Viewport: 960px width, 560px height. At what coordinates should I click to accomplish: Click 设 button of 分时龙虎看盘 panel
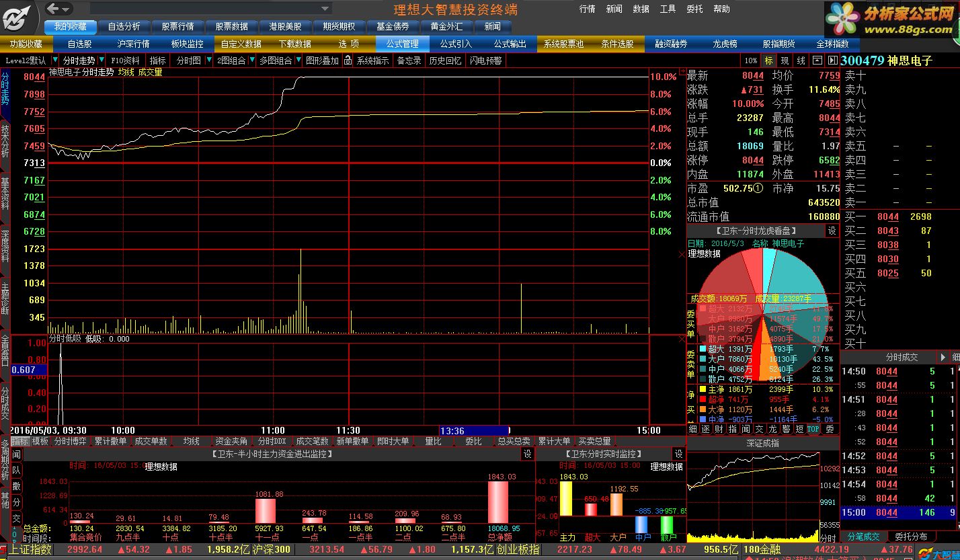(832, 231)
